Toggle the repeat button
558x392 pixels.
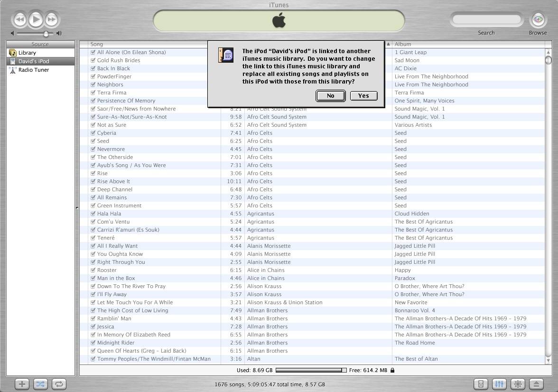(59, 384)
